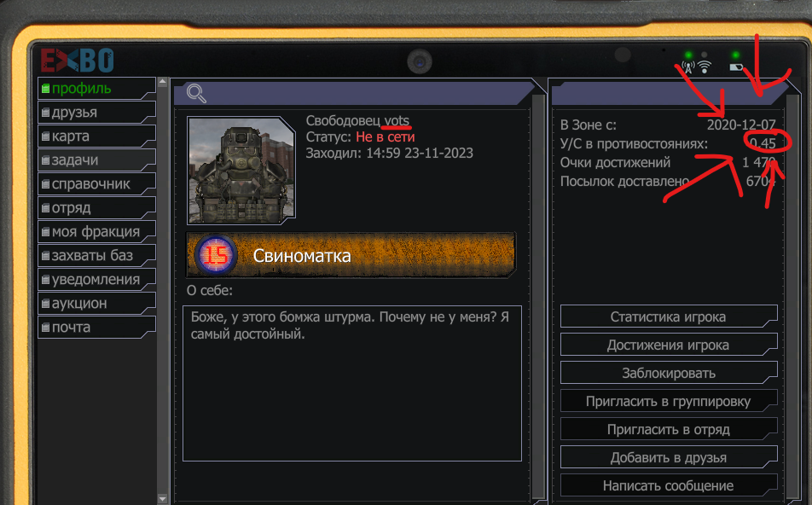812x505 pixels.
Task: Click the Wi-Fi status icon
Action: click(x=705, y=67)
